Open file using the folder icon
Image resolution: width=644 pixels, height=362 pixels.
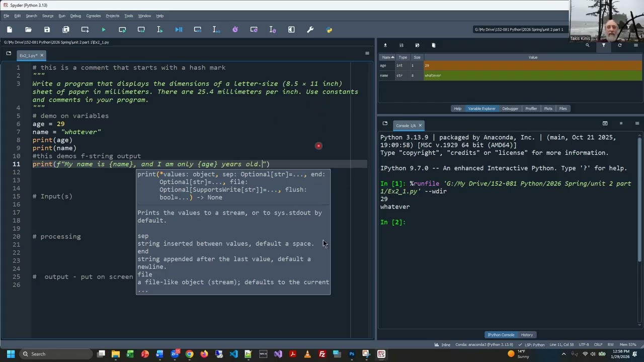coord(28,30)
